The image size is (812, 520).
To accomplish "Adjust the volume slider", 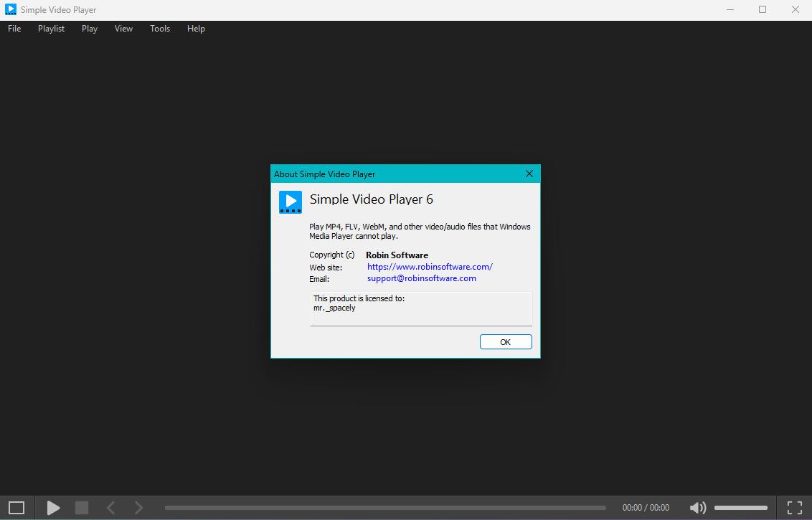I will [x=740, y=508].
